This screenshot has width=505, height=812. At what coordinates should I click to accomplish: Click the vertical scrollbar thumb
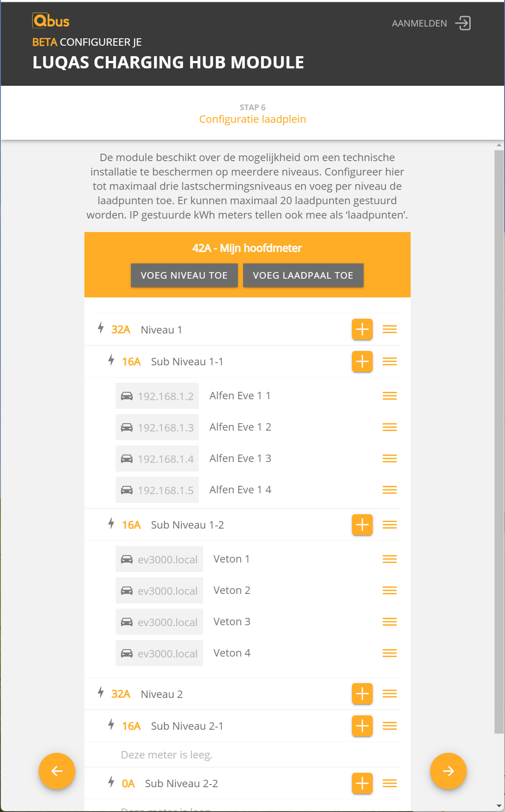click(499, 442)
